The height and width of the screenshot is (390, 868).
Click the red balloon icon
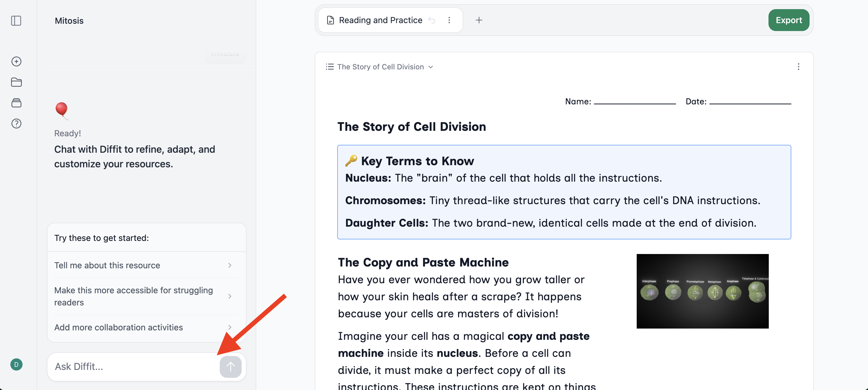(62, 111)
